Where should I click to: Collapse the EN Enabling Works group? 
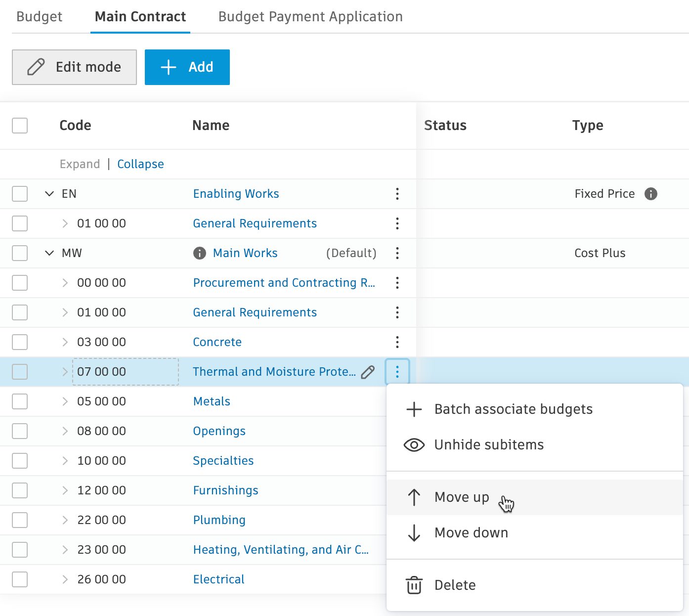[49, 194]
